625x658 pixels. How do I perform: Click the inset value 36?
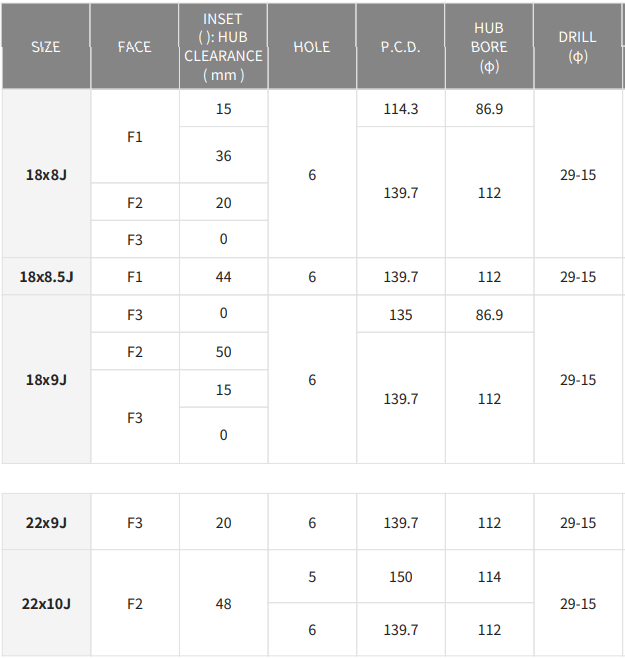click(223, 156)
